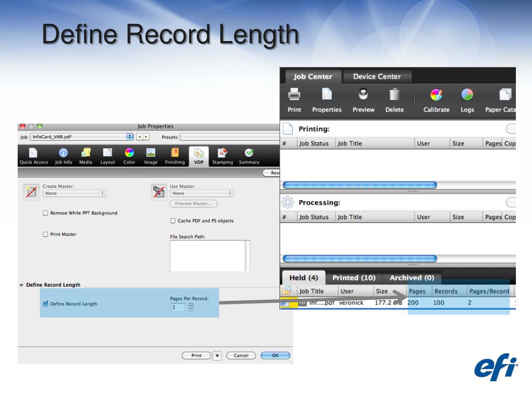Click the Processing gear icon
Image resolution: width=532 pixels, height=399 pixels.
point(288,202)
